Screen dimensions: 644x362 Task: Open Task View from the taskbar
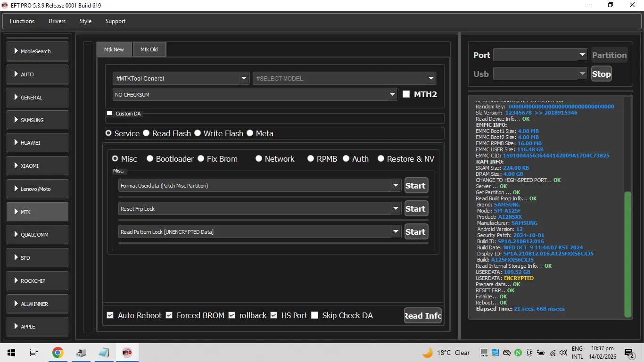34,353
